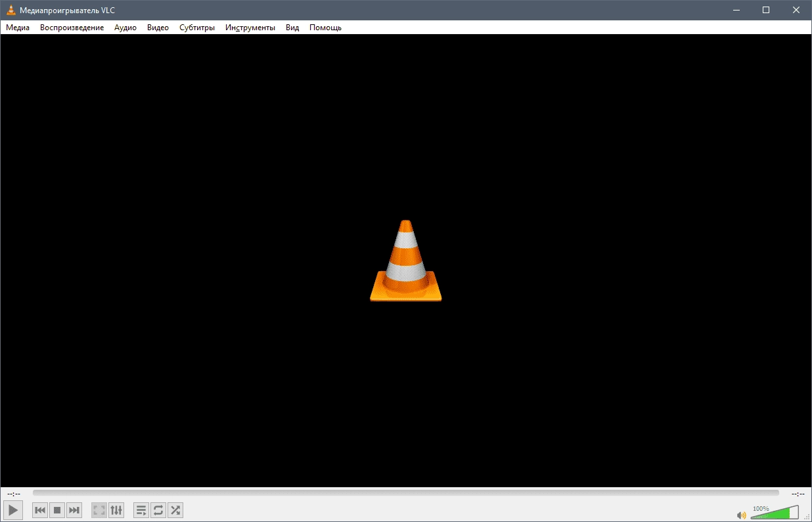The height and width of the screenshot is (522, 812).
Task: Adjust the green volume slider
Action: (775, 513)
